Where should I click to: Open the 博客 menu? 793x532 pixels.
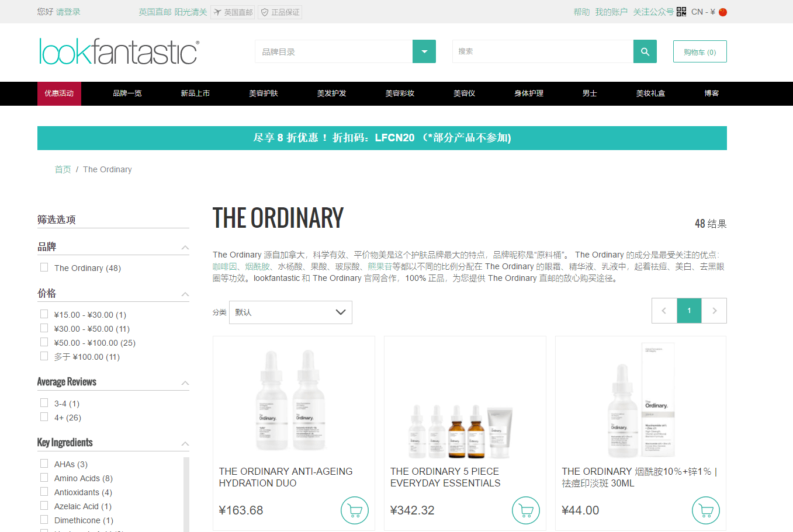[x=712, y=93]
